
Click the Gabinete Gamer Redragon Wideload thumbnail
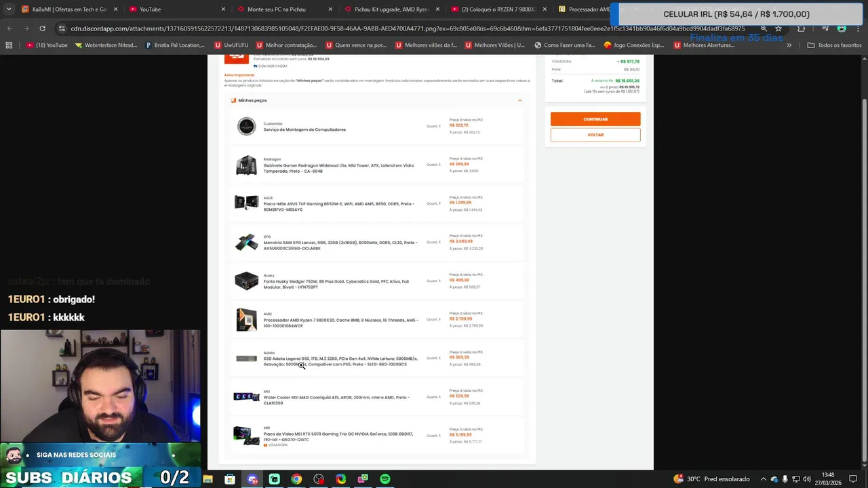point(246,165)
